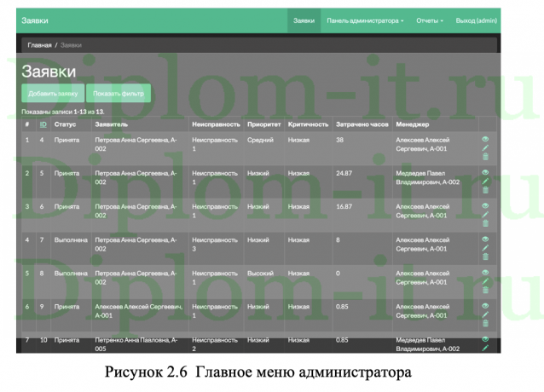Image resolution: width=544 pixels, height=392 pixels.
Task: View request ID 4 with eye icon
Action: pos(485,139)
